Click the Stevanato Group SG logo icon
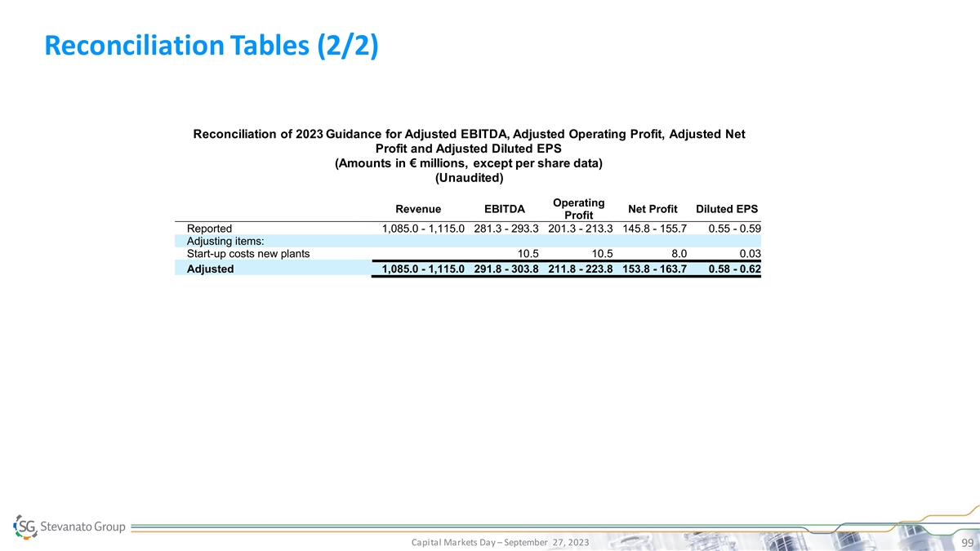Image resolution: width=980 pixels, height=551 pixels. click(26, 527)
